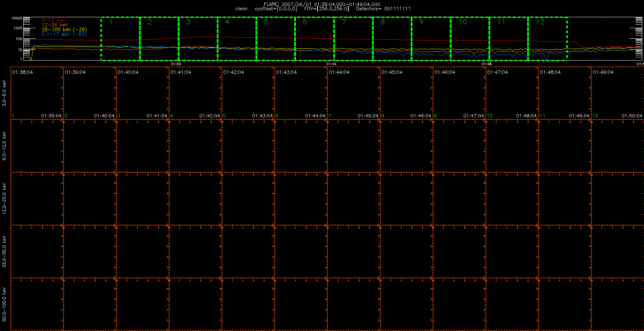644x331 pixels.
Task: Click the FLARE 2007/06/01 title line
Action: pyautogui.click(x=322, y=4)
